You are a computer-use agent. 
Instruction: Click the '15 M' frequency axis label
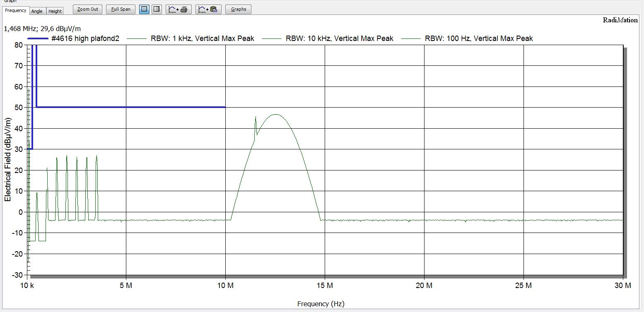point(325,286)
